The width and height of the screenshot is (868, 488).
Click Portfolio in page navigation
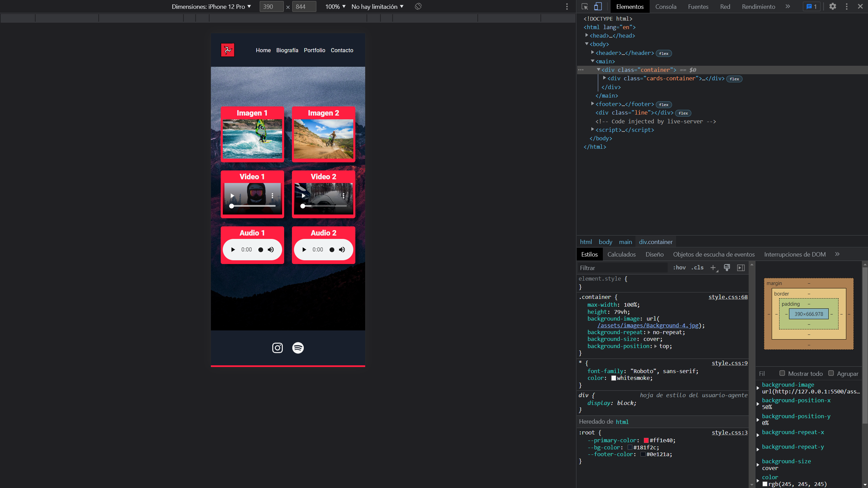pos(314,50)
